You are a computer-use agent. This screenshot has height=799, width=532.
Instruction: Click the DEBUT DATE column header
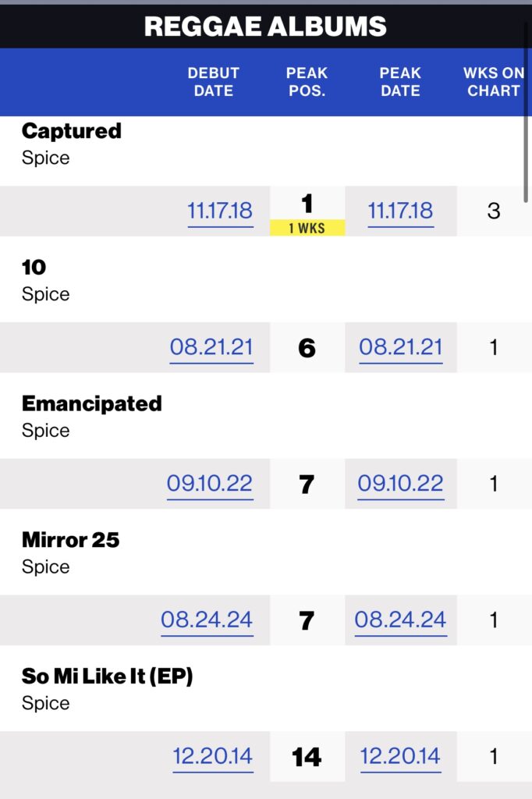point(214,82)
